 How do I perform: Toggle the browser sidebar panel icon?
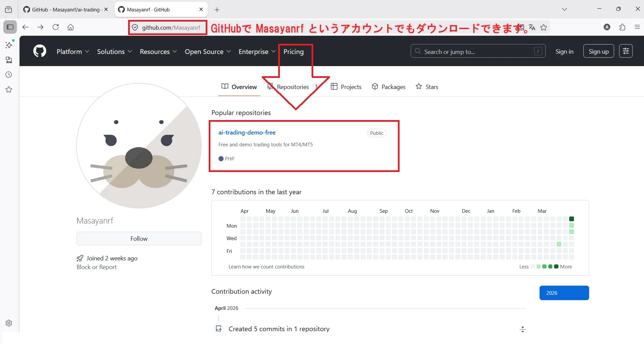click(x=10, y=27)
